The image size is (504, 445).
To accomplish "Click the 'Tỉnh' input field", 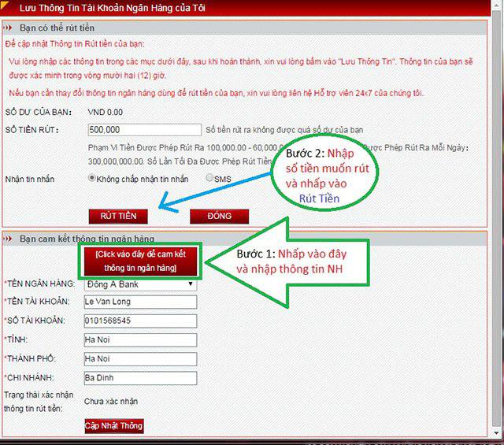I will click(140, 340).
